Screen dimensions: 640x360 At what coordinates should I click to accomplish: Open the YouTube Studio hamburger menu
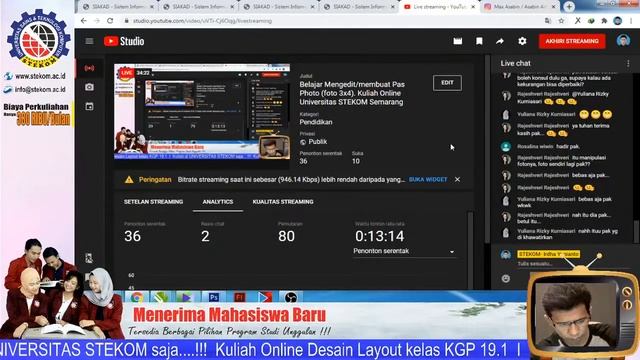(x=89, y=41)
